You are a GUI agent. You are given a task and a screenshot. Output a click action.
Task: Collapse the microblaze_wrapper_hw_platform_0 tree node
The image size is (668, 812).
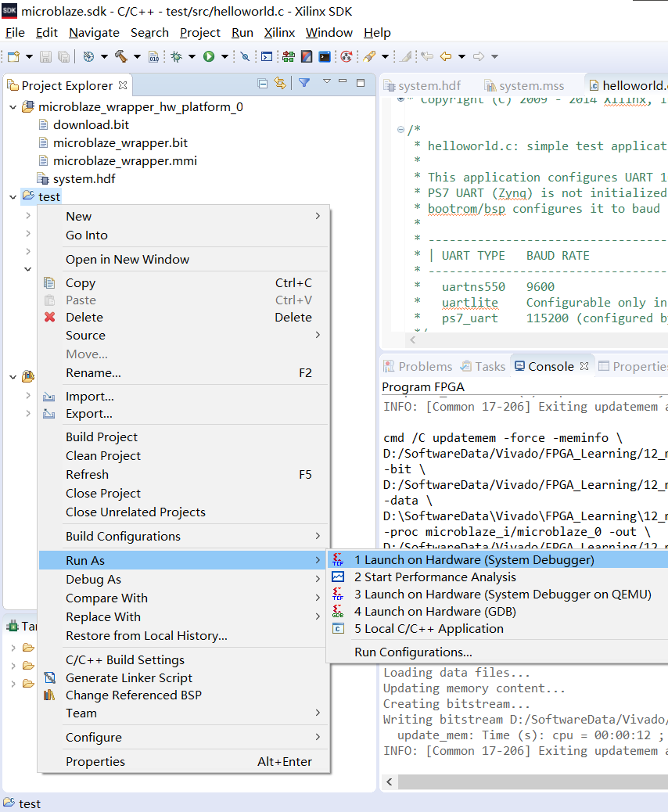(13, 107)
